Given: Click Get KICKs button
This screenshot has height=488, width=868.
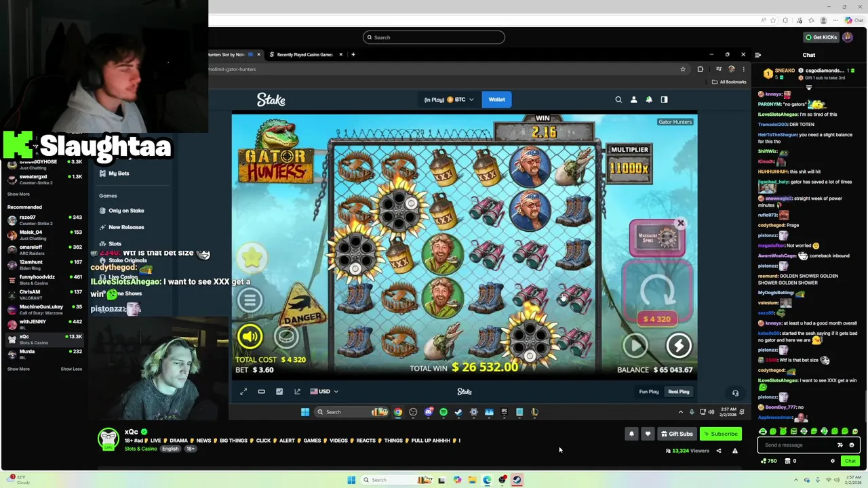Looking at the screenshot, I should [821, 37].
